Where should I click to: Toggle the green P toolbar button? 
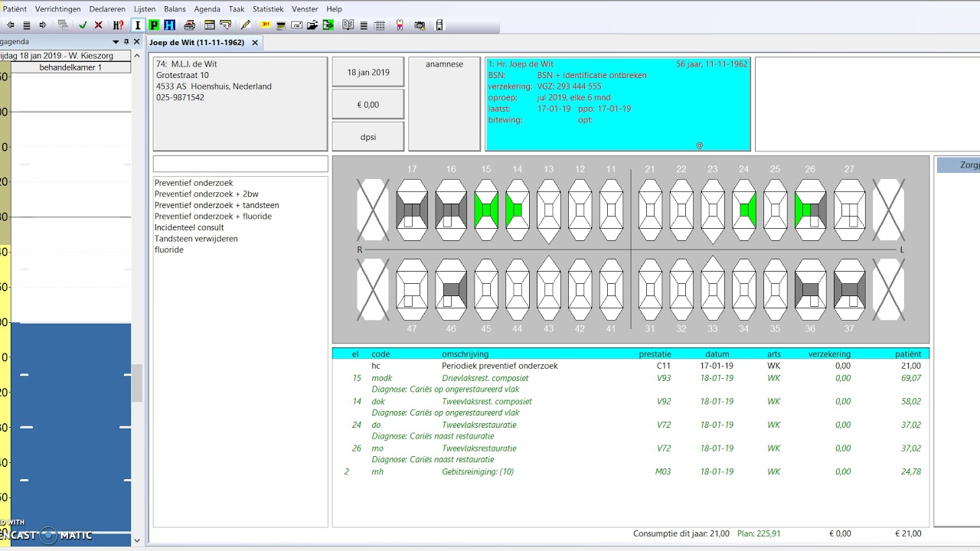coord(154,25)
